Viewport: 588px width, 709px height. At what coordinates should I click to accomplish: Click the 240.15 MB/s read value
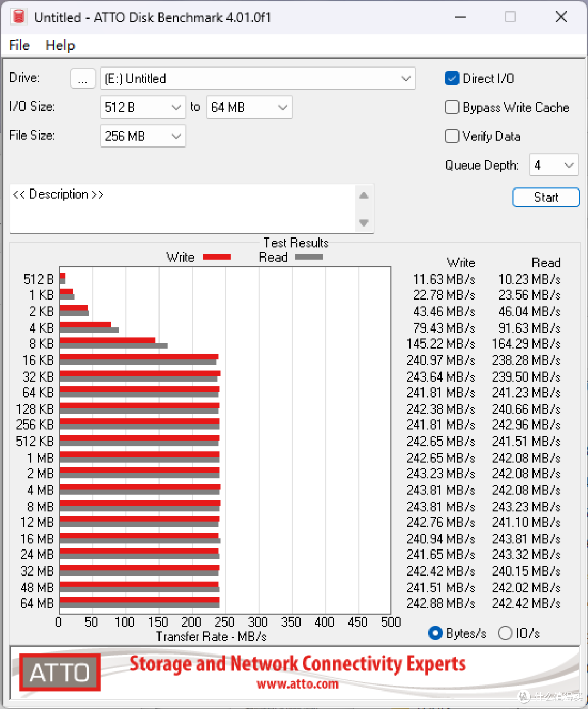(526, 571)
